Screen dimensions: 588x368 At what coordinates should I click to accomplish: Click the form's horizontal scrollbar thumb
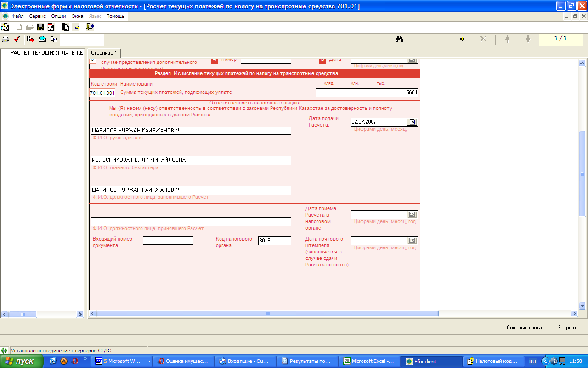tap(268, 314)
